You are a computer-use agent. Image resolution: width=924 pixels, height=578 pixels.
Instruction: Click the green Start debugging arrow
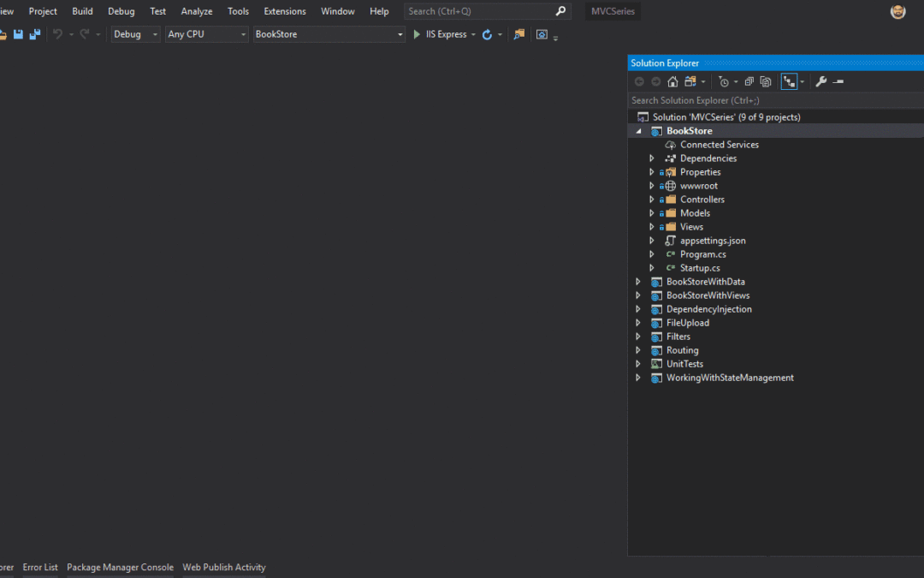pos(418,34)
